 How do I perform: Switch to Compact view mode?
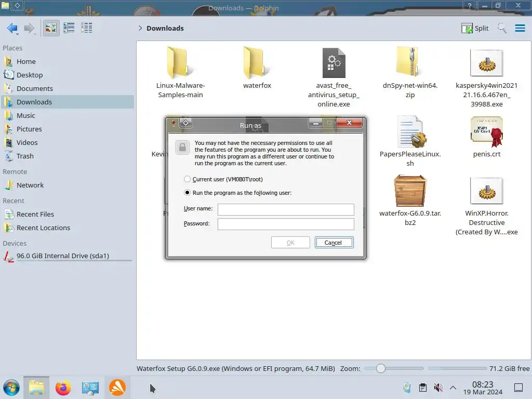(x=69, y=28)
